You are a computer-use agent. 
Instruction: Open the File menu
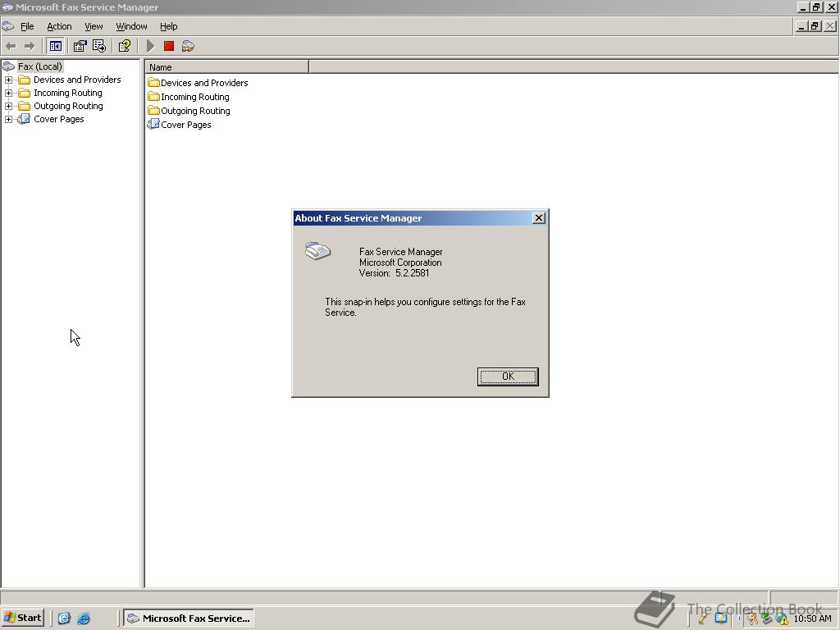click(x=27, y=26)
